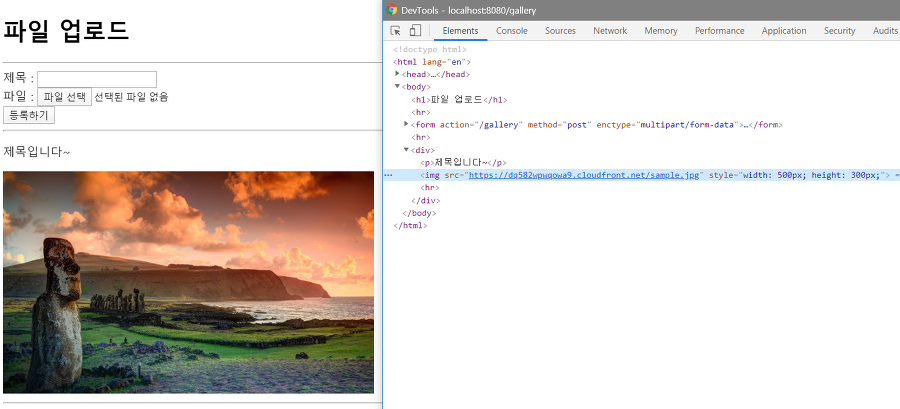Expand the form element node
The width and height of the screenshot is (900, 409).
pyautogui.click(x=406, y=124)
